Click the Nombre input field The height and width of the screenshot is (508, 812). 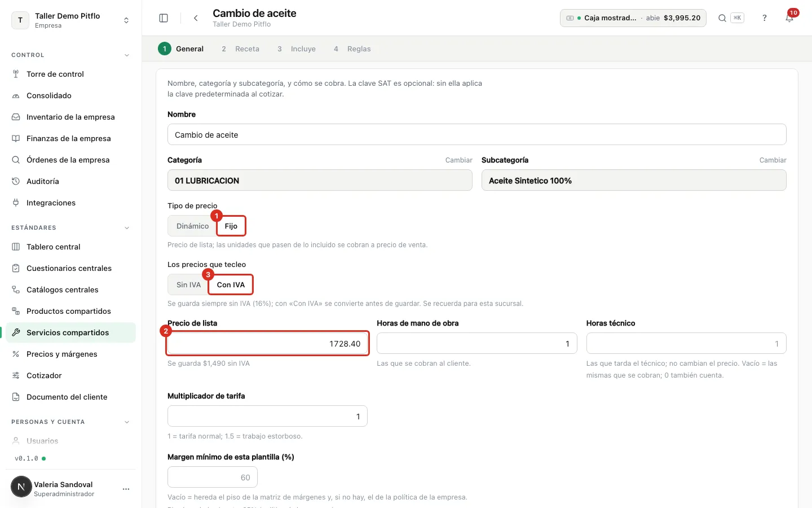(476, 135)
